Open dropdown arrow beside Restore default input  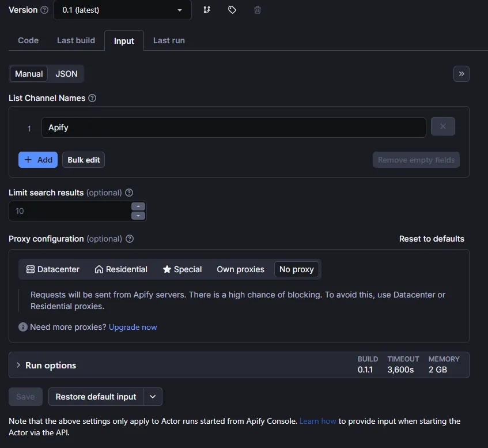click(153, 397)
